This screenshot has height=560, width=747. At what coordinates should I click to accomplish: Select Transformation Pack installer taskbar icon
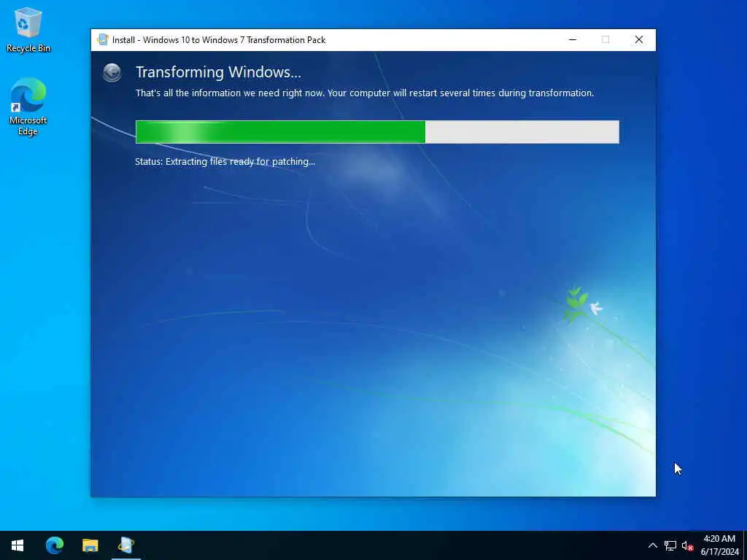click(x=125, y=545)
